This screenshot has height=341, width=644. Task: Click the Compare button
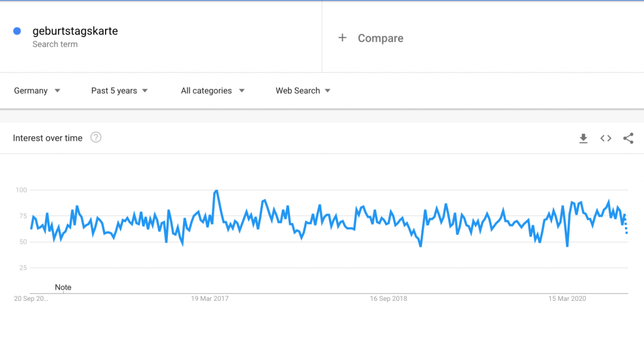[x=380, y=38]
